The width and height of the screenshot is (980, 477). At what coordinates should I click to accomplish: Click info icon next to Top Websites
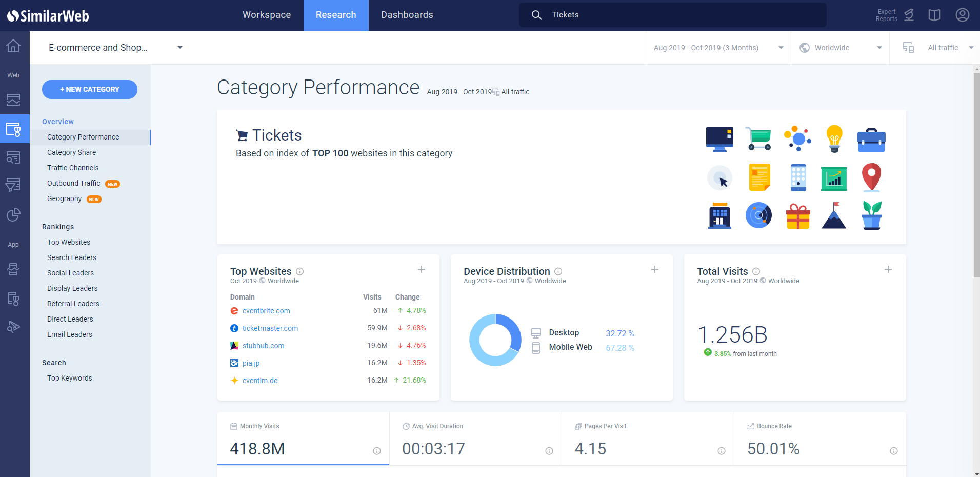tap(300, 271)
